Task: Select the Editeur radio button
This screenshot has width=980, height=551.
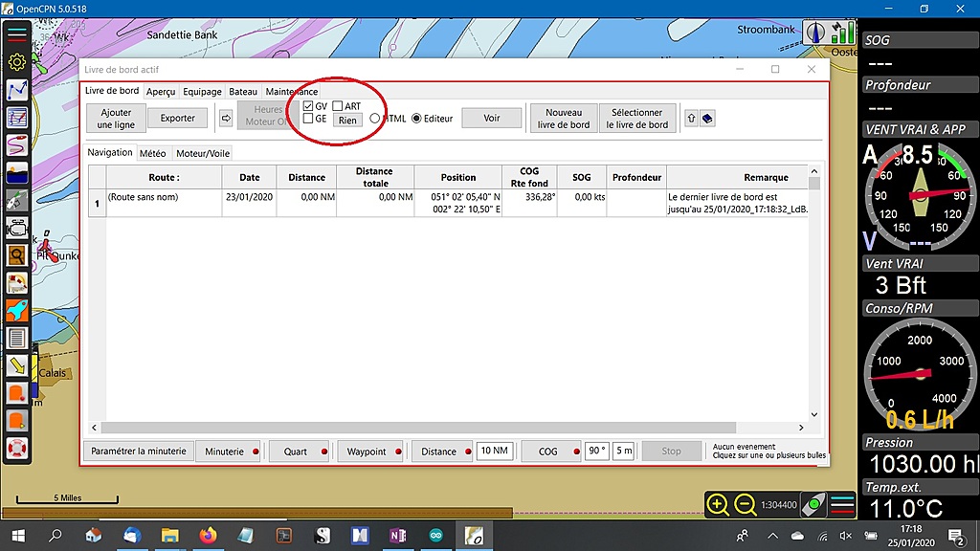Action: pyautogui.click(x=417, y=118)
